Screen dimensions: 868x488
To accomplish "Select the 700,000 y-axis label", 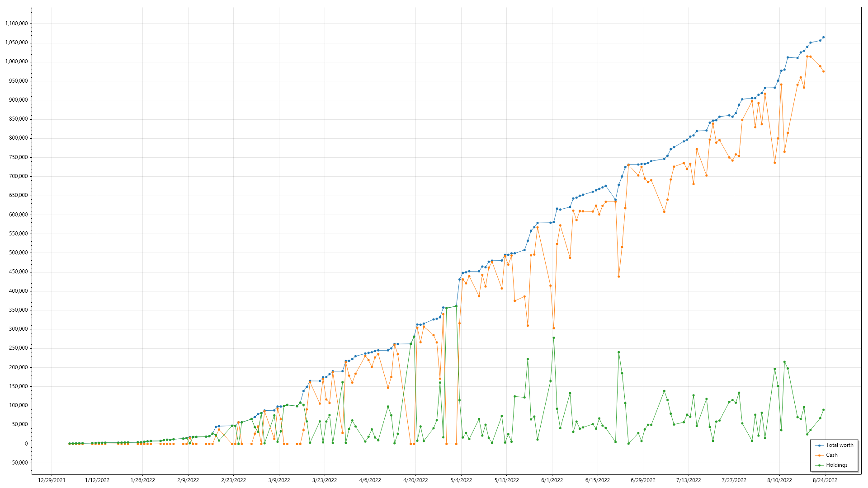I will click(19, 176).
